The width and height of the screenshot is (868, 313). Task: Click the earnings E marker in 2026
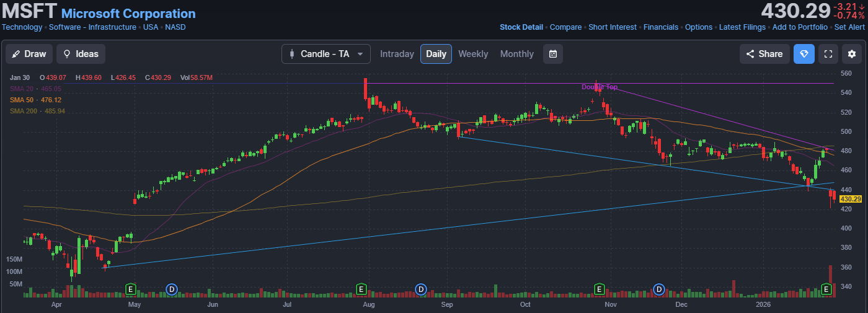coord(826,289)
